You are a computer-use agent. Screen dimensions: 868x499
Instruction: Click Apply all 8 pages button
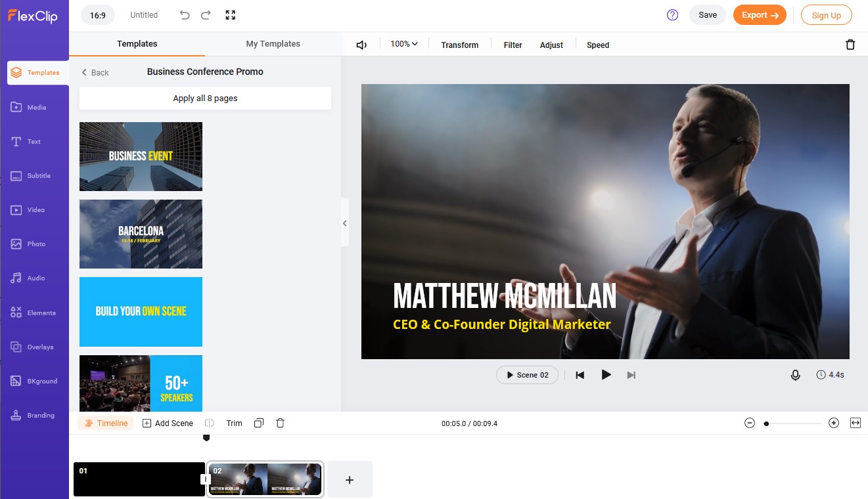click(205, 98)
